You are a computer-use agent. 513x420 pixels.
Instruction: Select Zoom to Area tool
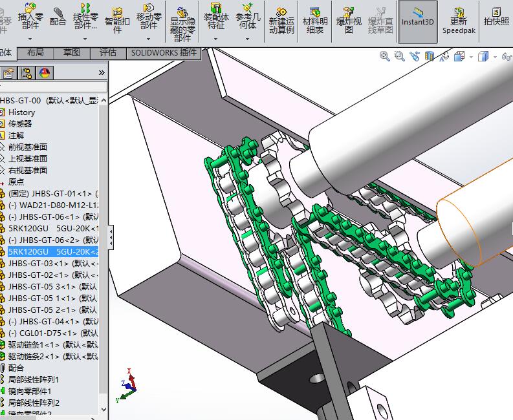400,56
